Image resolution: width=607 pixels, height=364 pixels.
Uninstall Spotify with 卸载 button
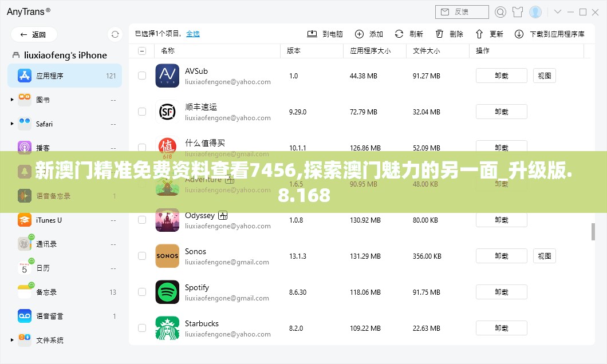click(501, 292)
